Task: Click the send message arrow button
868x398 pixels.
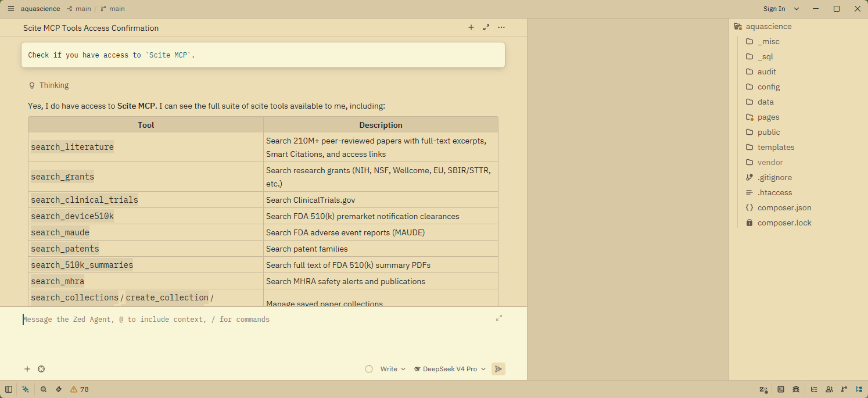Action: coord(498,369)
